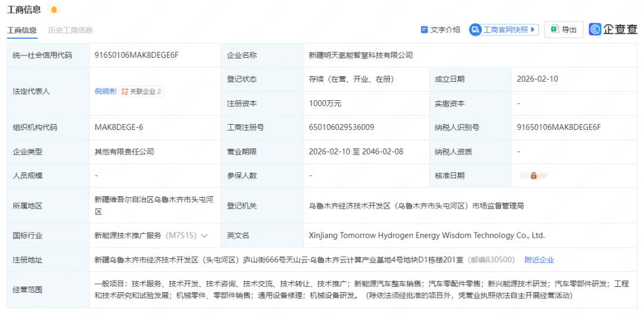Click the orange bell notification icon
644x316 pixels.
pos(54,10)
